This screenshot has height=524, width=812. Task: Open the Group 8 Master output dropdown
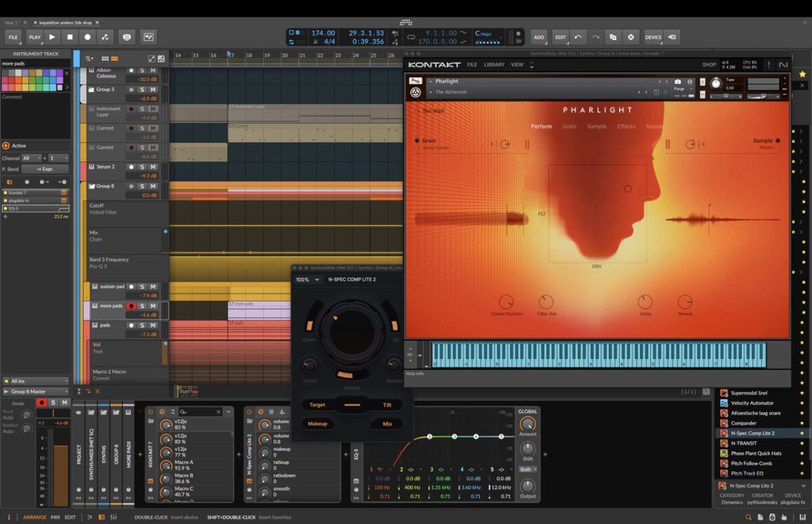point(36,391)
